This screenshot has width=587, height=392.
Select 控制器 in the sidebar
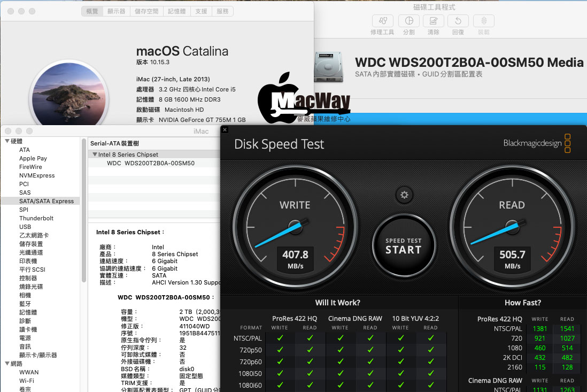tap(28, 278)
